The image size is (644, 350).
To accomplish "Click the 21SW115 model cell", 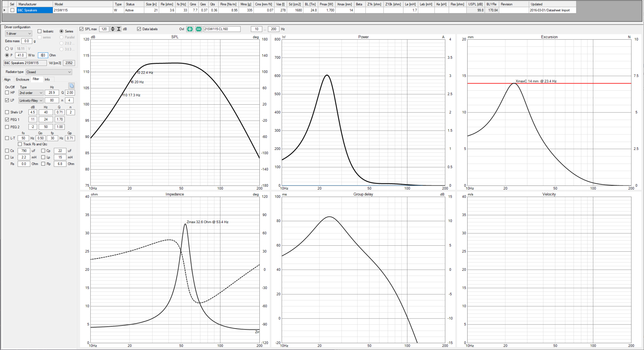I will [x=83, y=10].
